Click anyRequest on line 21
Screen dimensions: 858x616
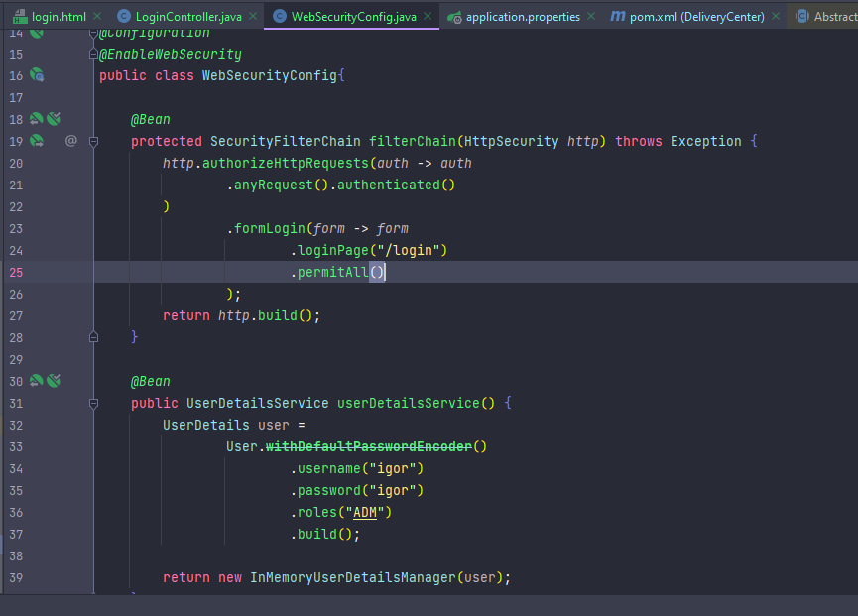(273, 185)
